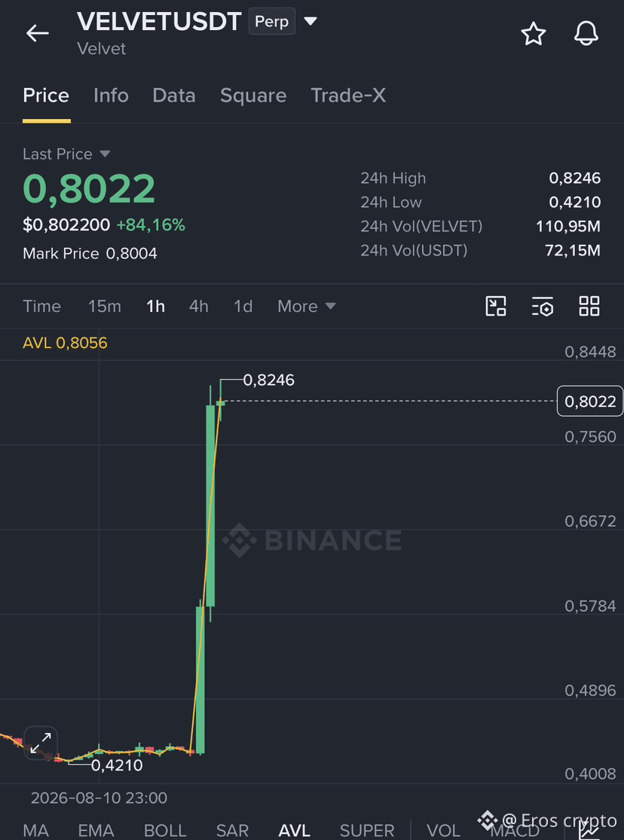Switch to the Info tab
Screen dimensions: 624x840
tap(111, 96)
